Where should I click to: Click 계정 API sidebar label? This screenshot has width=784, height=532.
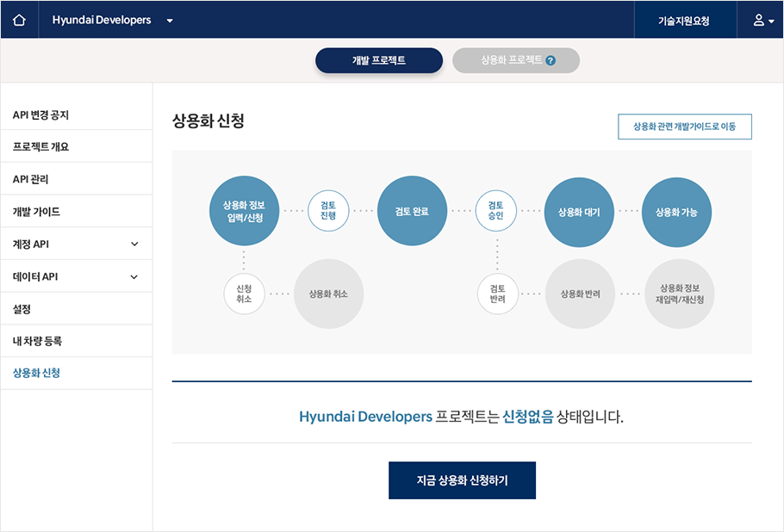(30, 244)
